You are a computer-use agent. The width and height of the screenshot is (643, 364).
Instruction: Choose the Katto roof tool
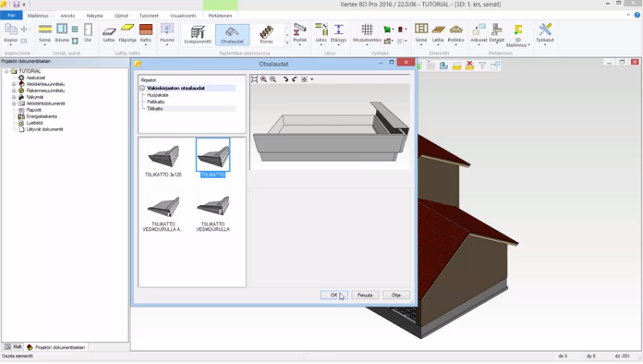click(x=146, y=32)
